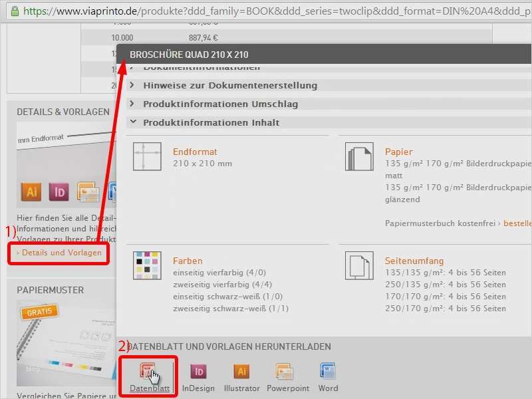532x399 pixels.
Task: Click the Datenblatt download icon
Action: 148,369
